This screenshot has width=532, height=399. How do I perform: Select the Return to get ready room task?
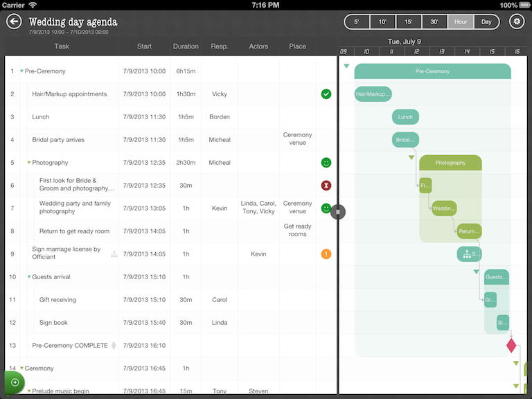click(74, 231)
